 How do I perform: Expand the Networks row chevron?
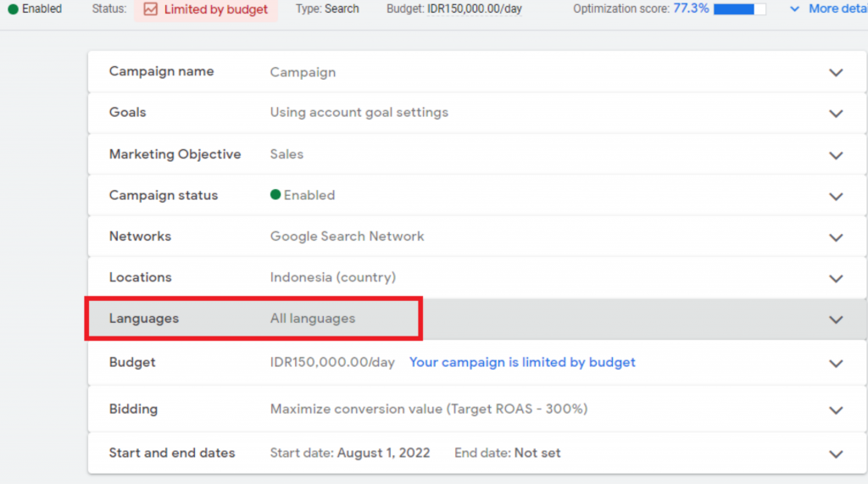[836, 237]
